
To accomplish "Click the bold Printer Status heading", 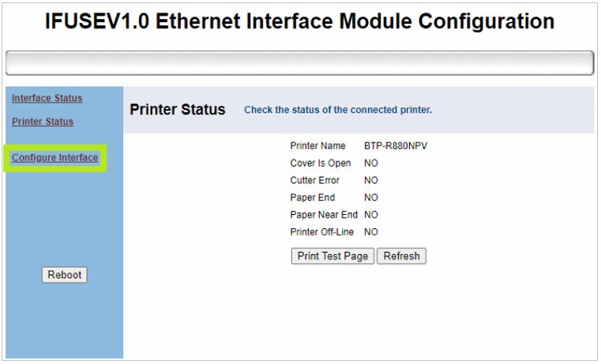I will (x=178, y=110).
